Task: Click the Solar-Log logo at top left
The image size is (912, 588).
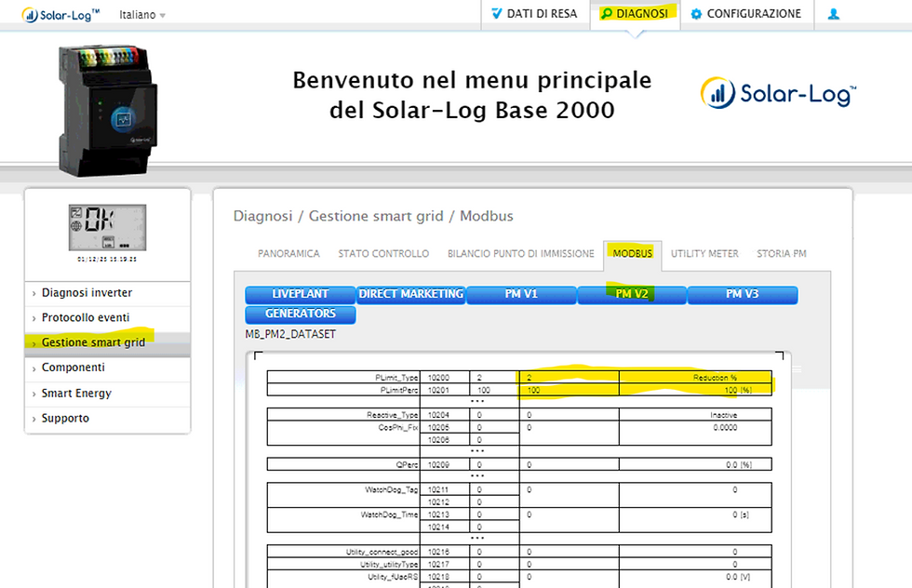Action: click(60, 15)
